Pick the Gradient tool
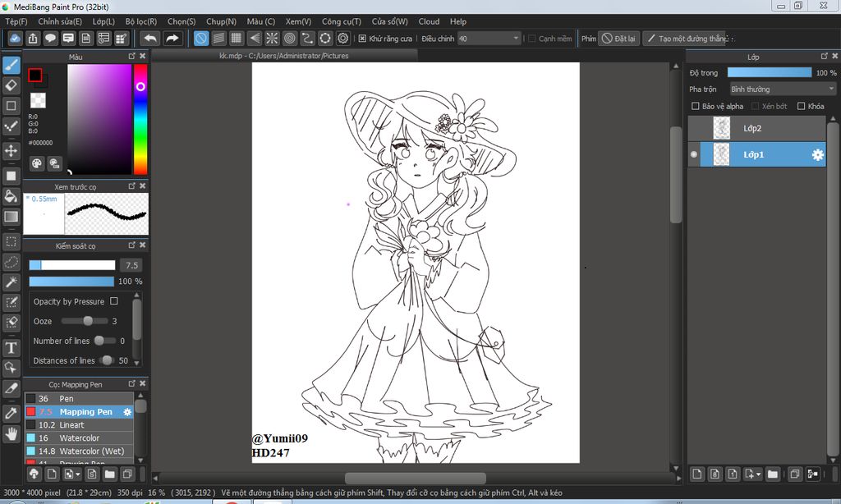The width and height of the screenshot is (841, 504). pyautogui.click(x=11, y=217)
